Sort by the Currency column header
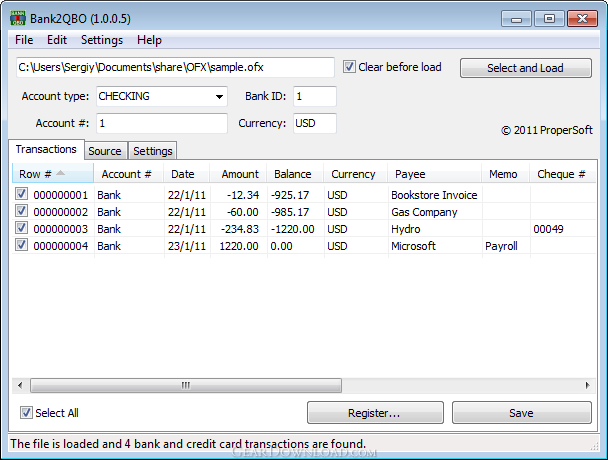 356,174
